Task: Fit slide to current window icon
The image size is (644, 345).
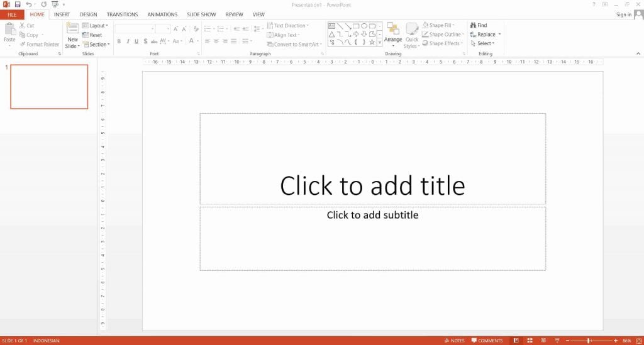Action: pos(639,341)
